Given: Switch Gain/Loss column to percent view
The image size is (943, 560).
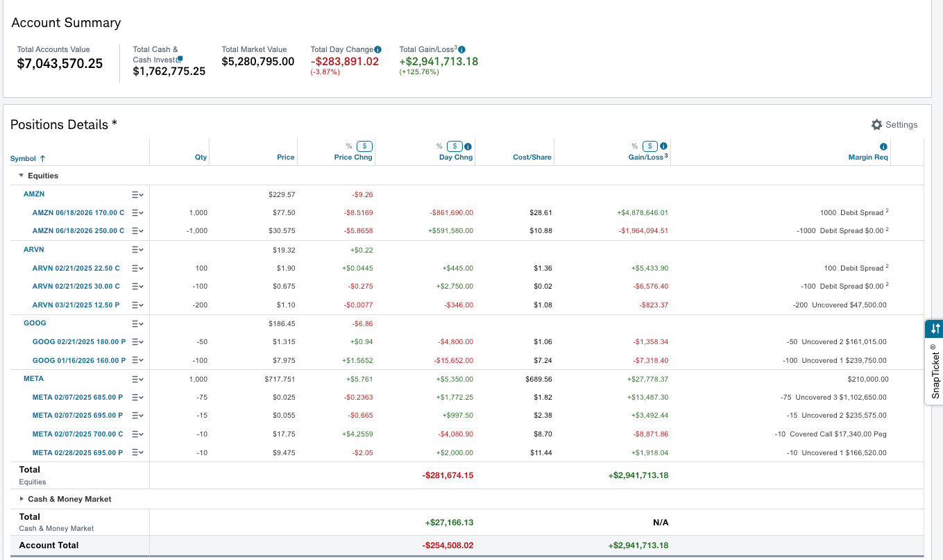Looking at the screenshot, I should coord(634,146).
